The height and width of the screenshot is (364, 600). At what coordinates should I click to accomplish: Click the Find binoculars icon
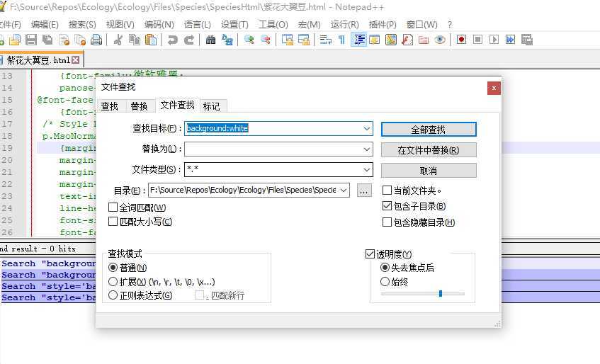pos(210,40)
